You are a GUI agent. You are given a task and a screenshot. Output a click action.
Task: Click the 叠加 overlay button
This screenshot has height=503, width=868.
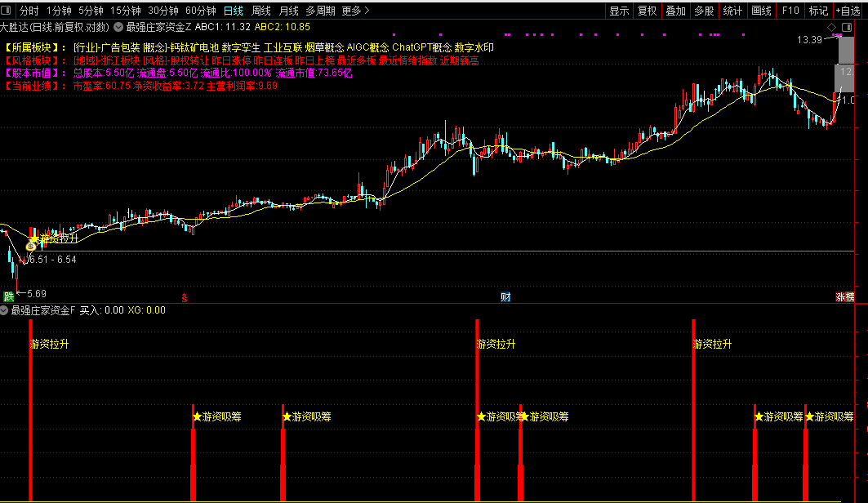click(x=675, y=11)
